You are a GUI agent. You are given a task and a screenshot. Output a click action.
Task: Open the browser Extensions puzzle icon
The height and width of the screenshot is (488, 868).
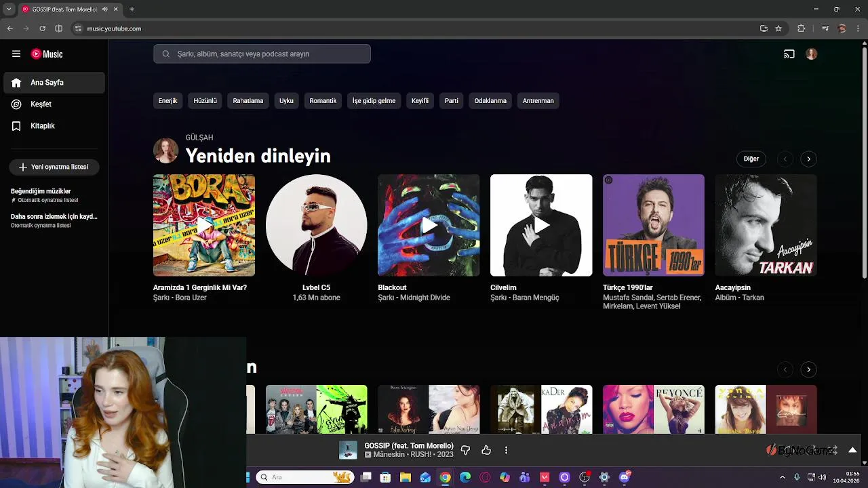(x=802, y=28)
